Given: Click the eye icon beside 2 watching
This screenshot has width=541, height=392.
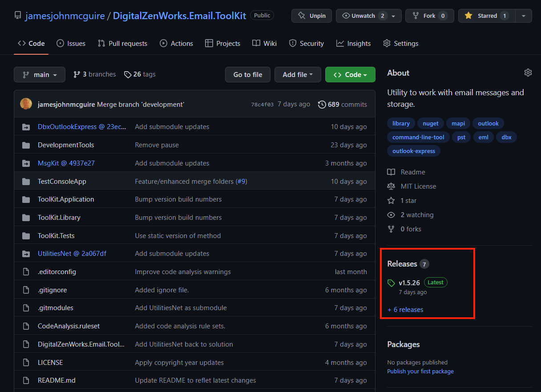Looking at the screenshot, I should tap(391, 215).
